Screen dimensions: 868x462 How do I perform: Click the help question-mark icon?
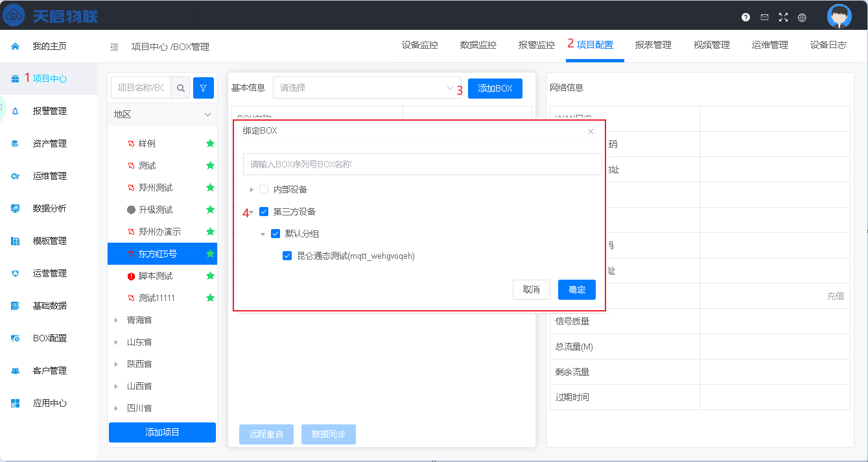tap(745, 18)
